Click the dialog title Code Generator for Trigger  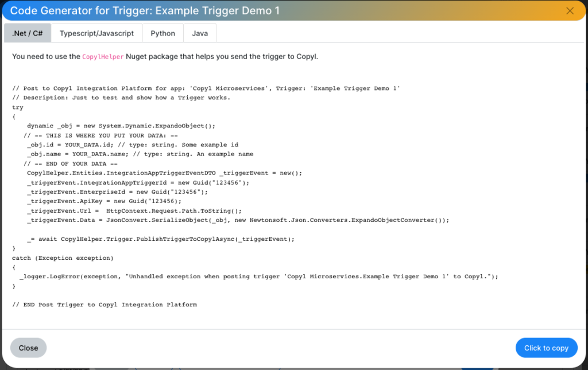(145, 10)
